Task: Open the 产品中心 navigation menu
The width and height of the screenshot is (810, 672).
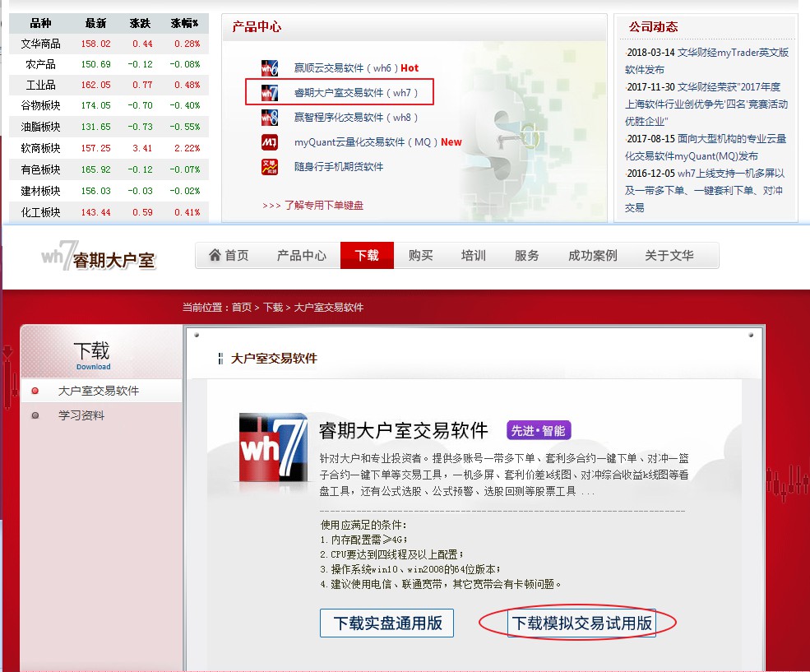Action: pos(302,256)
